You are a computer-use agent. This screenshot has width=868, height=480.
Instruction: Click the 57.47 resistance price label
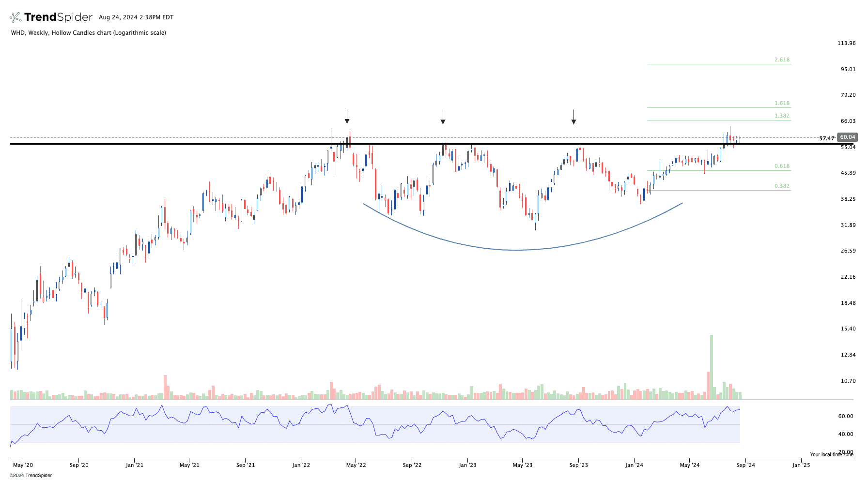(826, 139)
